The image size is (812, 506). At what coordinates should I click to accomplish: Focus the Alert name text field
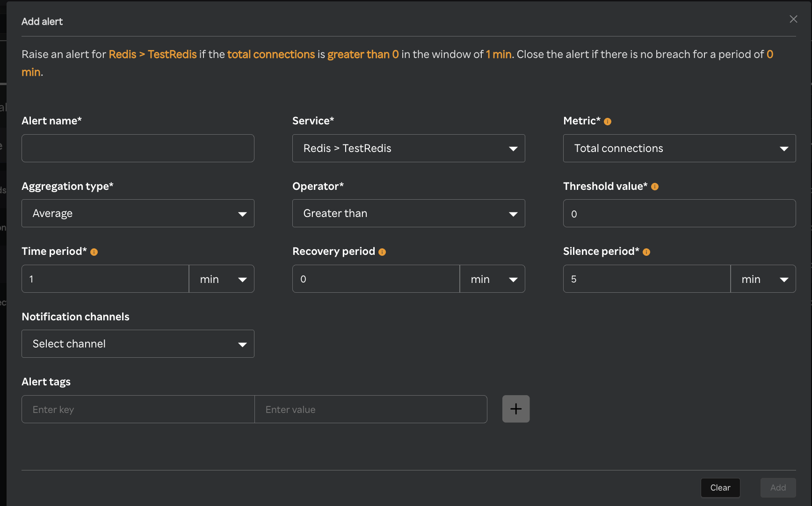point(138,148)
